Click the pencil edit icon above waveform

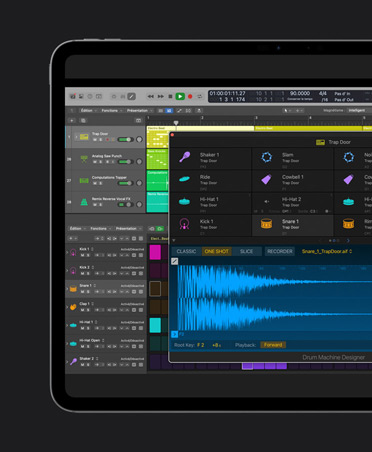pos(175,261)
